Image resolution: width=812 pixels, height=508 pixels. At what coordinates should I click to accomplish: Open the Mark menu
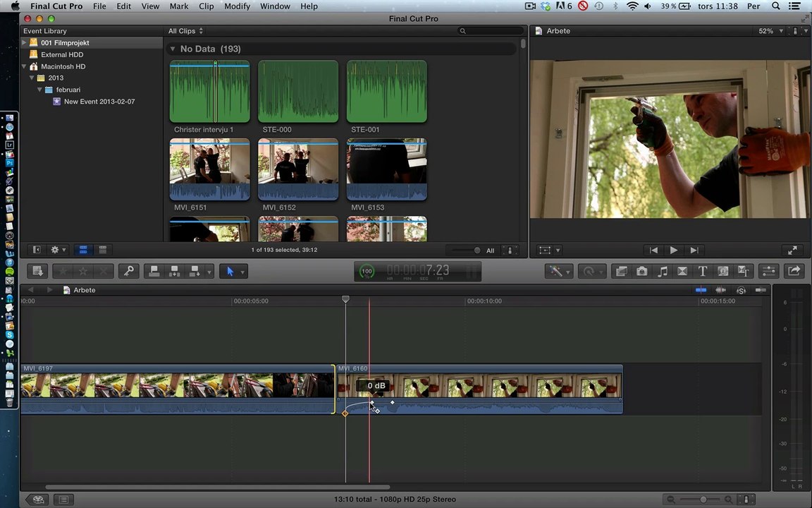178,6
